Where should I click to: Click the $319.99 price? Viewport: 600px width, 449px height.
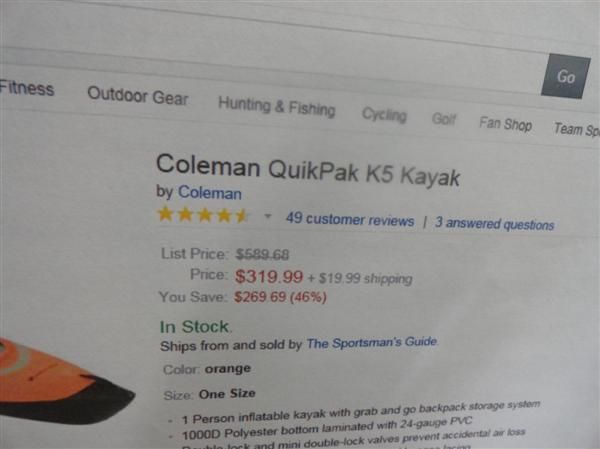point(269,276)
